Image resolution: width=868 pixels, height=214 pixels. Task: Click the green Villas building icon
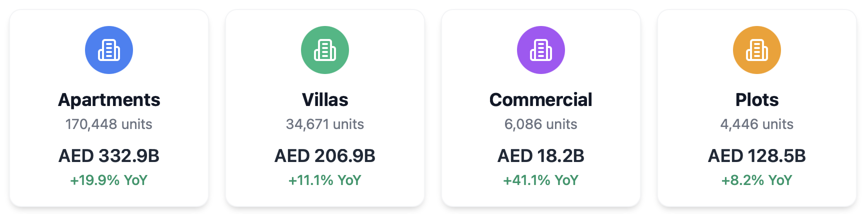(325, 50)
